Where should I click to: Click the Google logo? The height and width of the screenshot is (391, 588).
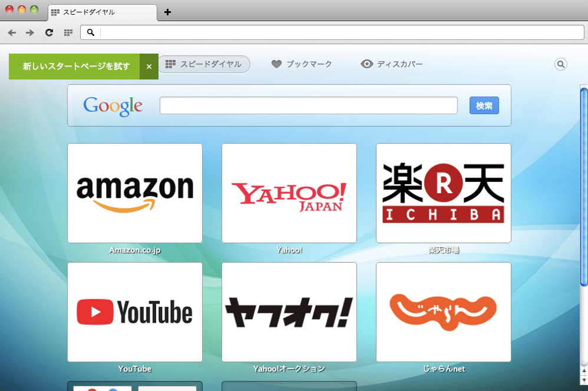[113, 106]
